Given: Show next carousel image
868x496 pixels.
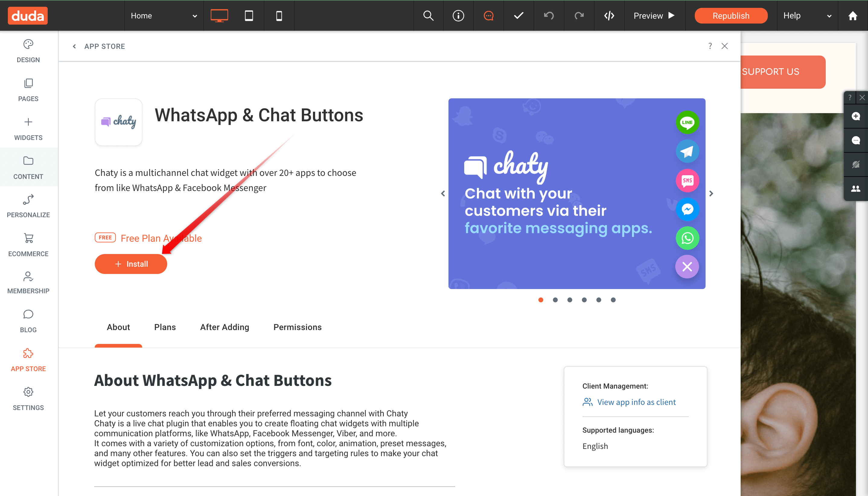Looking at the screenshot, I should tap(711, 193).
